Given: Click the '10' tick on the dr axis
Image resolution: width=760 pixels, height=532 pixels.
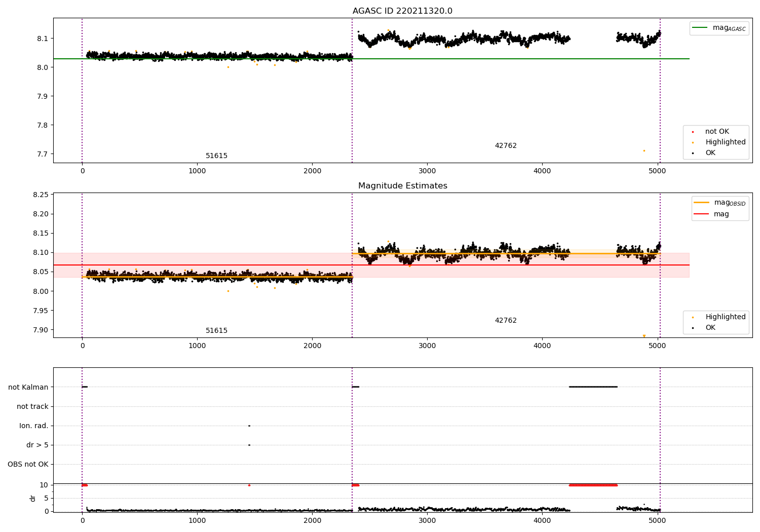Looking at the screenshot, I should point(44,485).
